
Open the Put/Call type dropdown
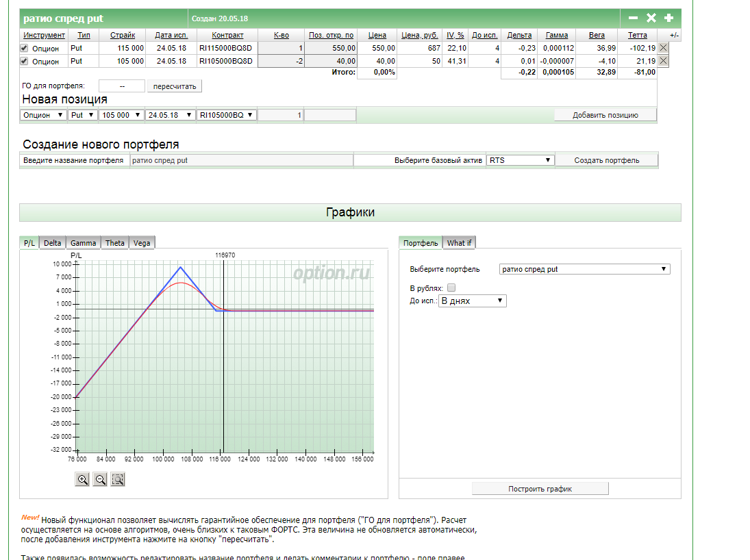coord(82,115)
